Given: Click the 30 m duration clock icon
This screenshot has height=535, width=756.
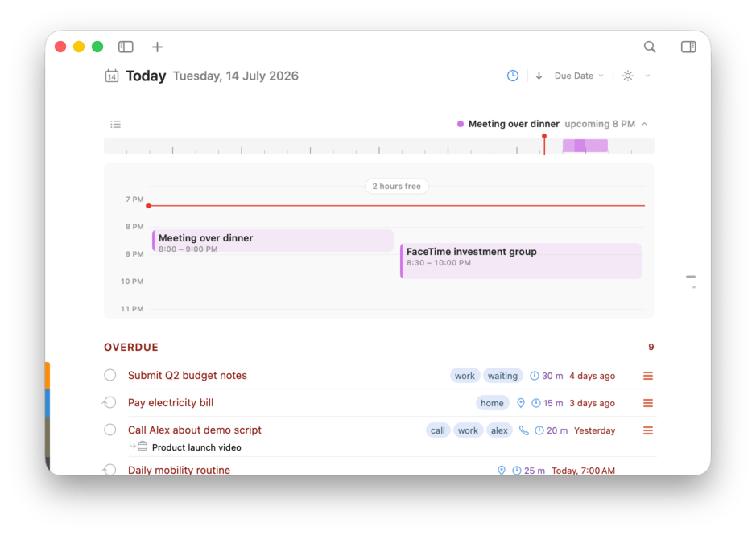Looking at the screenshot, I should 535,376.
